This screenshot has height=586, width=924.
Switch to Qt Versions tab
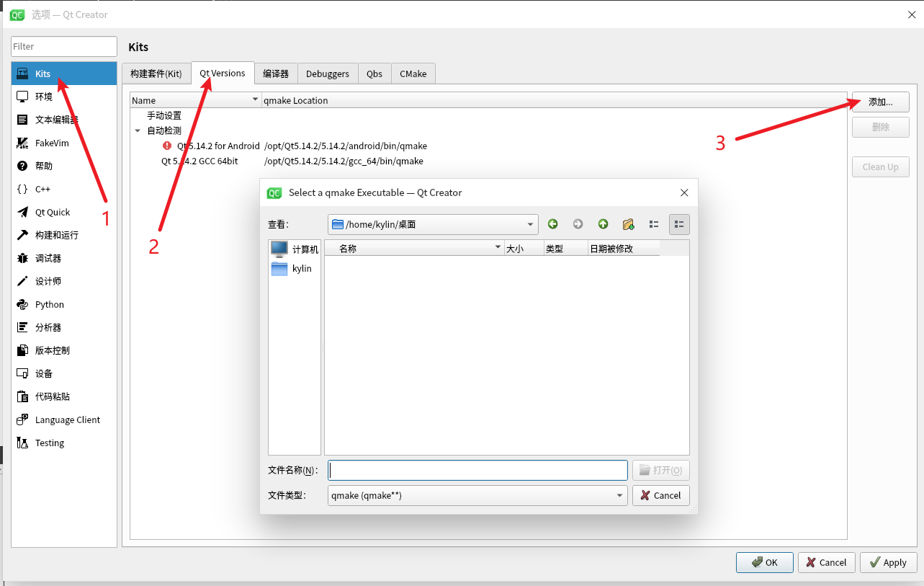pyautogui.click(x=223, y=73)
